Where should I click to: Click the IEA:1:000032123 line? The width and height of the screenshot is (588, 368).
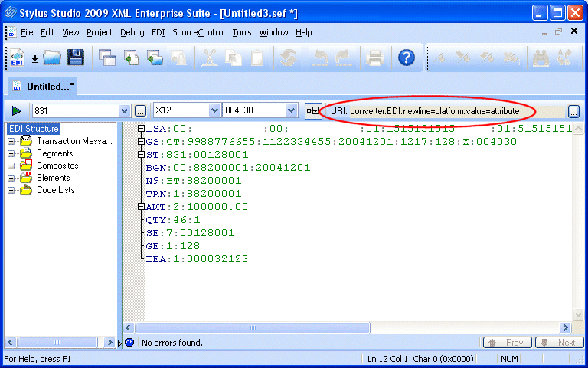pyautogui.click(x=197, y=258)
